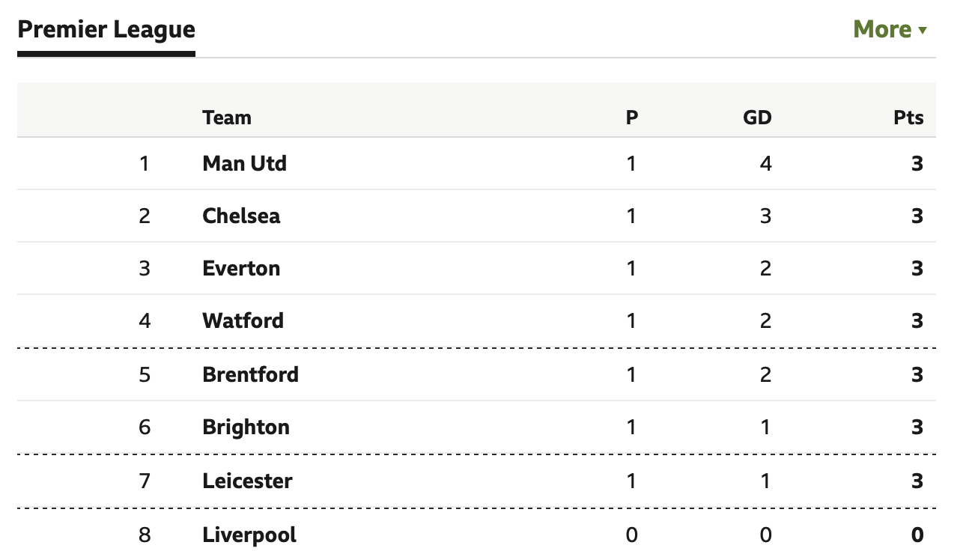This screenshot has width=978, height=560.
Task: Click position number 8 in the table
Action: tap(145, 535)
